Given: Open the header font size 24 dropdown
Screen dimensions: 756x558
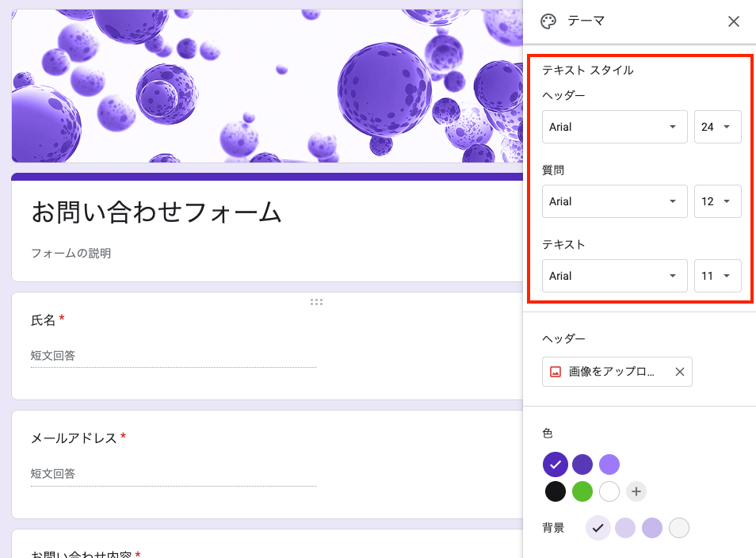Looking at the screenshot, I should pyautogui.click(x=717, y=127).
